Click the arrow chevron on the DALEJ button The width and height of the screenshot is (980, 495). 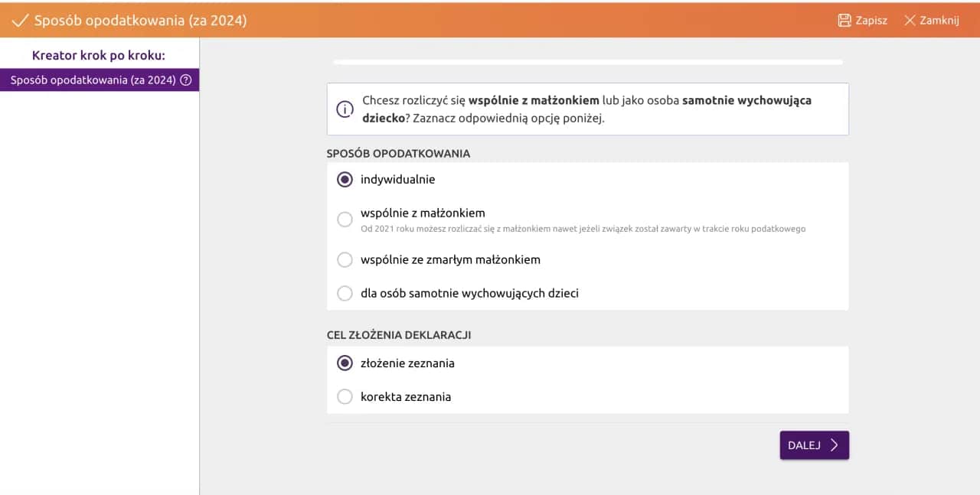834,445
